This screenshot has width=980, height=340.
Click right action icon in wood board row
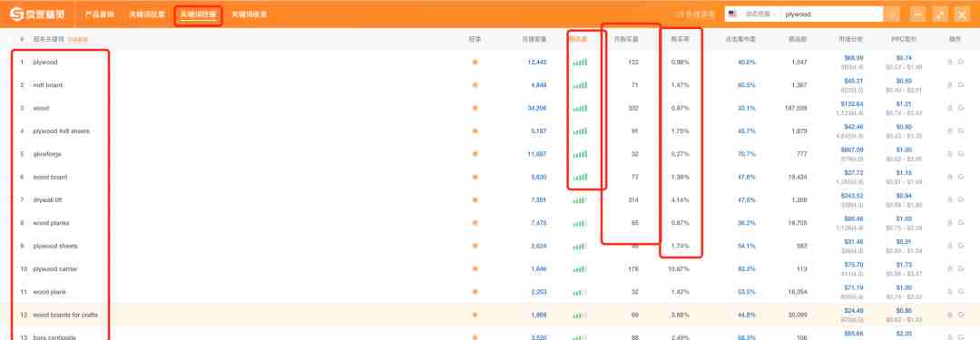[x=961, y=177]
